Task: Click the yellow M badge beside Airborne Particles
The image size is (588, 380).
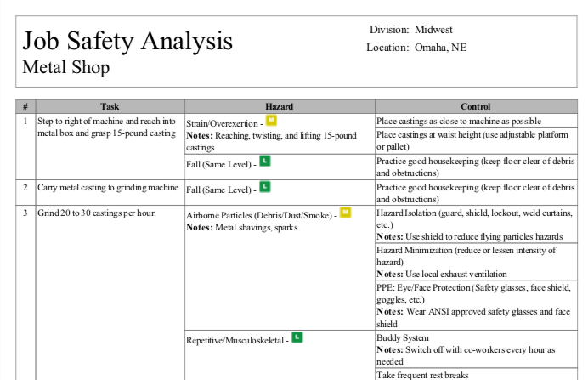Action: (x=345, y=213)
